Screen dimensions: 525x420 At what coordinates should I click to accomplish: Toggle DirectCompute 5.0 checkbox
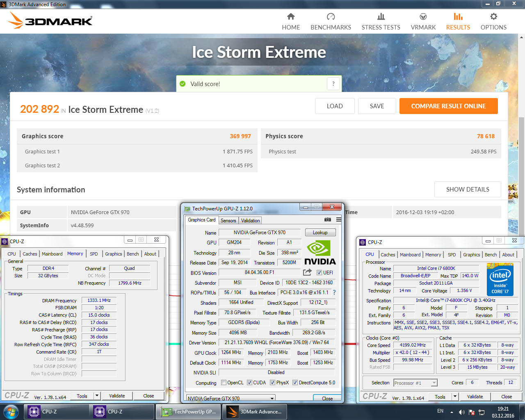pos(295,383)
